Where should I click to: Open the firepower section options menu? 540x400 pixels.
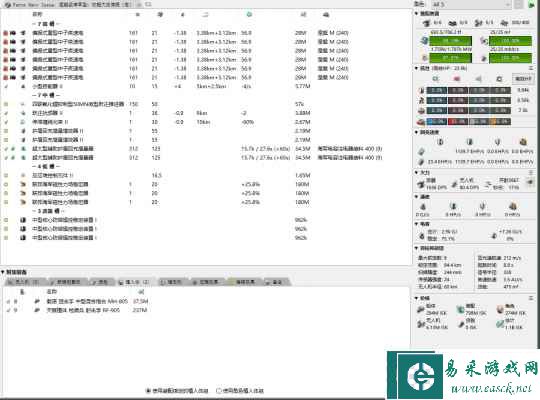tap(531, 173)
